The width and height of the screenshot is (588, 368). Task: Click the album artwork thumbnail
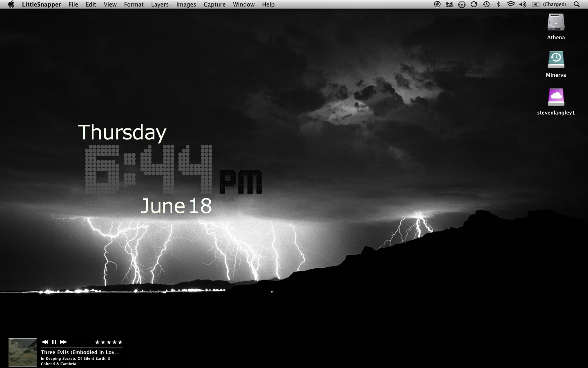click(23, 352)
